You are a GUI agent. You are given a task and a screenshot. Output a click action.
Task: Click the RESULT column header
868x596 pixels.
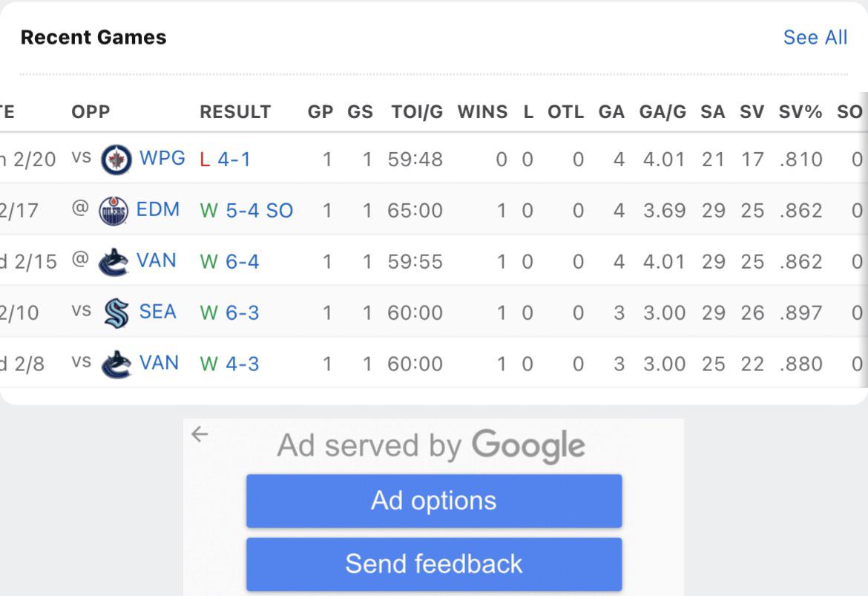tap(235, 112)
